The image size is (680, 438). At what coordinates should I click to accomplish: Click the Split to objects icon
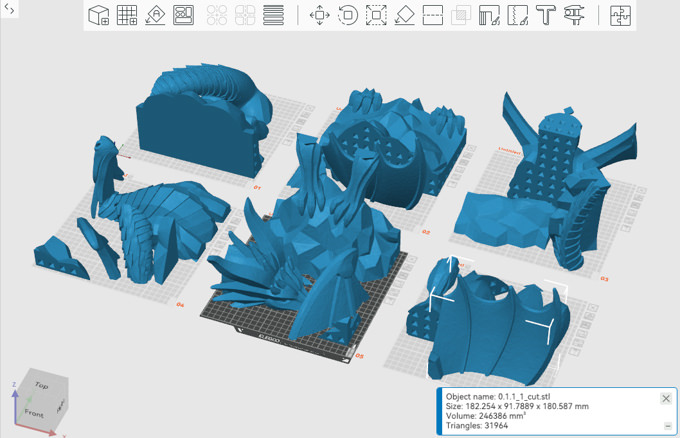point(216,15)
